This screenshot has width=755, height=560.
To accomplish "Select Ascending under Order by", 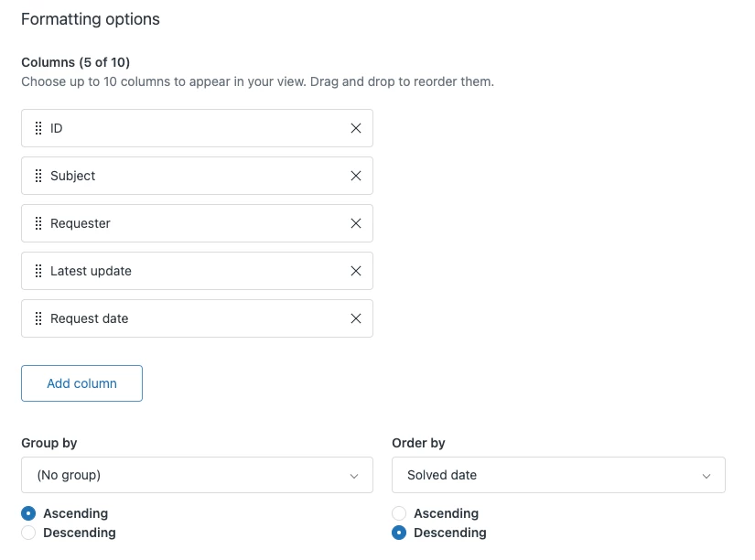I will click(399, 513).
